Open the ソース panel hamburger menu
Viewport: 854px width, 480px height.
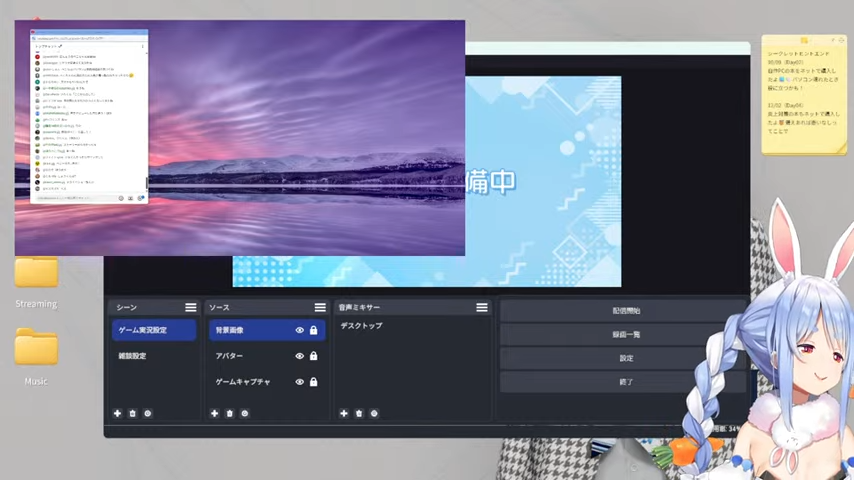(320, 307)
